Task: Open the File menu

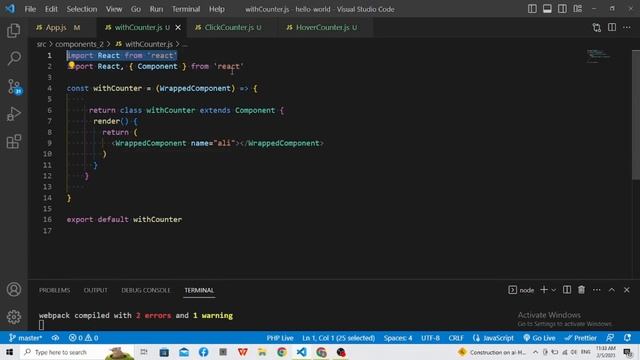Action: point(30,9)
